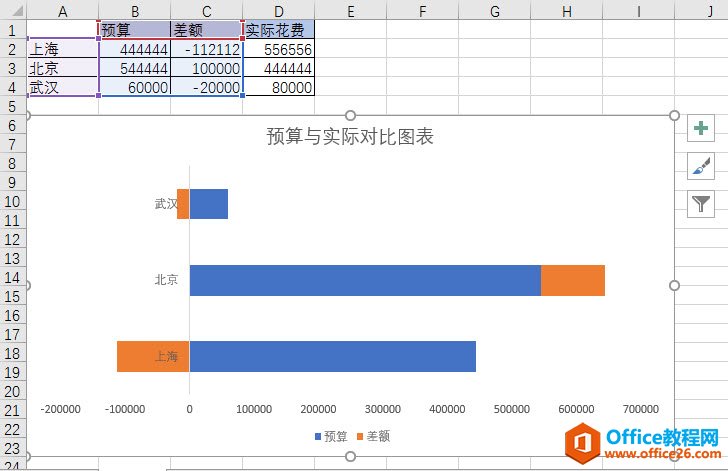Select the orange 上海 difference bar
The height and width of the screenshot is (471, 728).
pos(153,357)
